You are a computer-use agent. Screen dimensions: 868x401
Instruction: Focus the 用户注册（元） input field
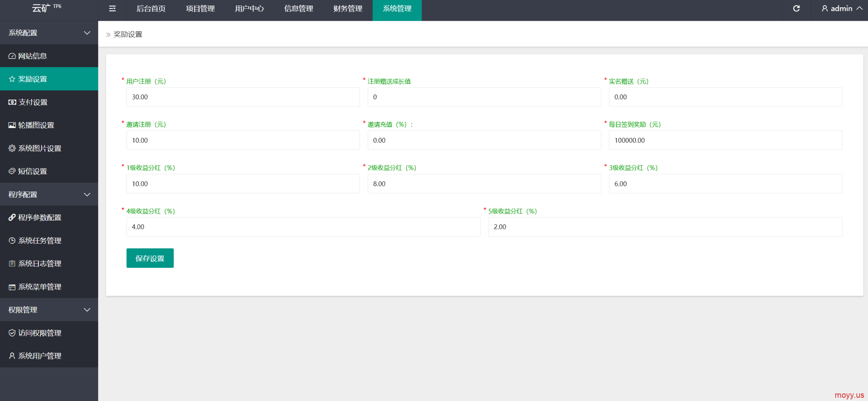point(243,97)
